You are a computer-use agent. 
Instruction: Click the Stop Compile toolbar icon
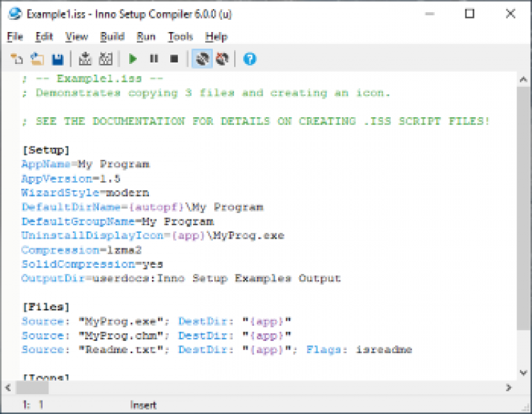[106, 59]
